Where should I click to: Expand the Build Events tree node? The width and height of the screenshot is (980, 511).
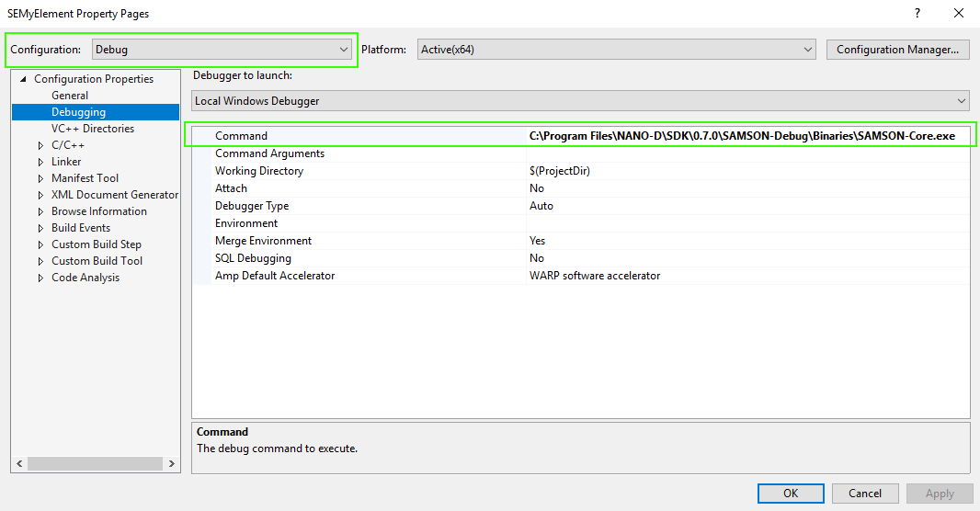pyautogui.click(x=40, y=228)
